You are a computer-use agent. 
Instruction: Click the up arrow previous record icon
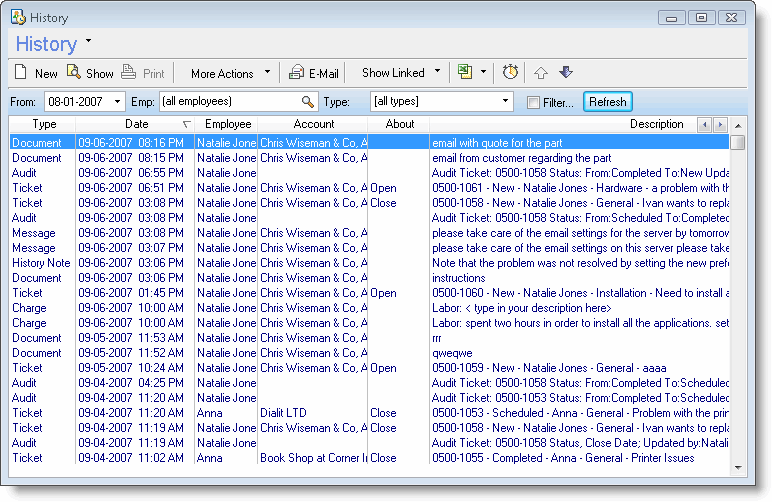pos(541,72)
